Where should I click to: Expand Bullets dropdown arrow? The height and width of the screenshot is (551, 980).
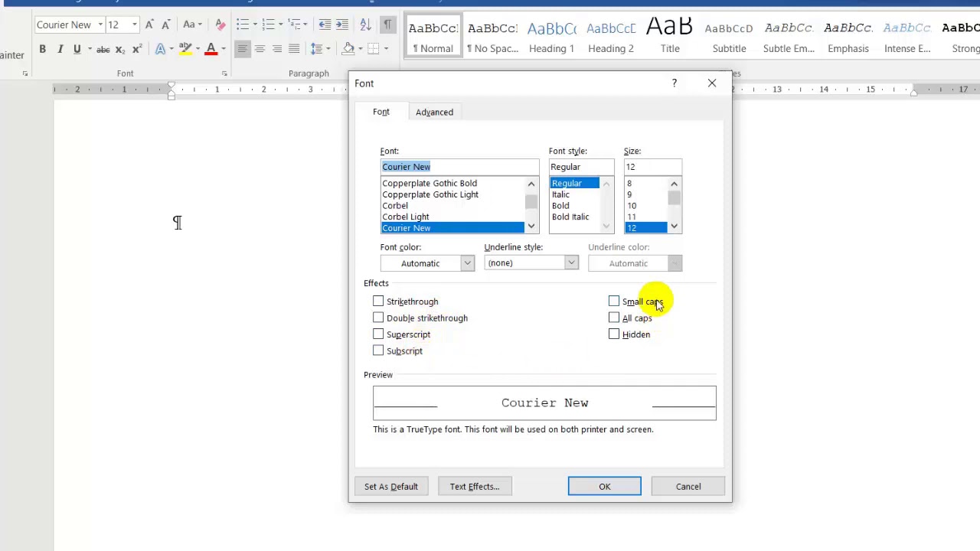pyautogui.click(x=255, y=24)
